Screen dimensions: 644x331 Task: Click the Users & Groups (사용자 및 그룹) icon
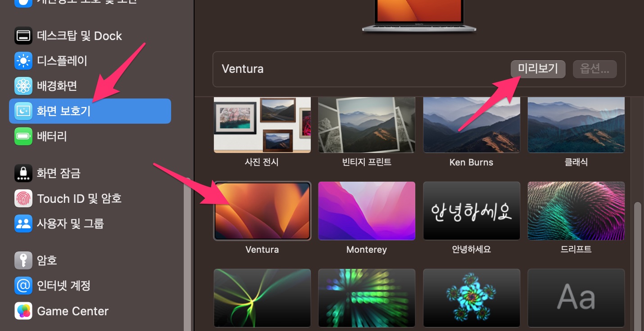coord(23,223)
